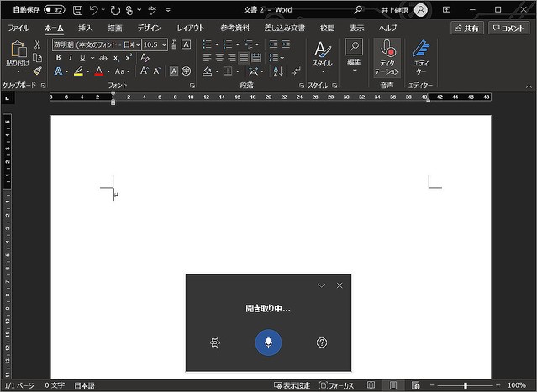Open the Design tab
The width and height of the screenshot is (537, 392).
(149, 28)
